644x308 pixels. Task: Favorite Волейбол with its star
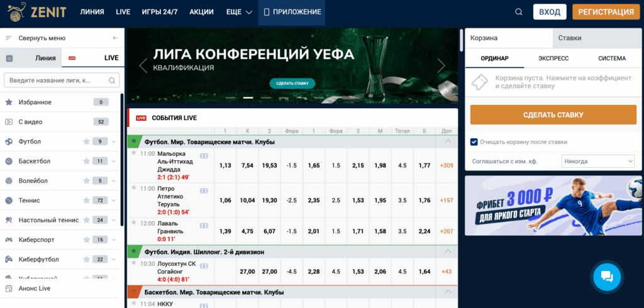(x=86, y=180)
